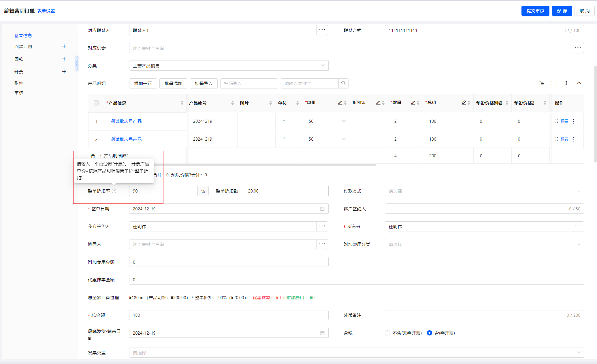
Task: Click the product table horizontal scrollbar
Action: click(x=232, y=165)
